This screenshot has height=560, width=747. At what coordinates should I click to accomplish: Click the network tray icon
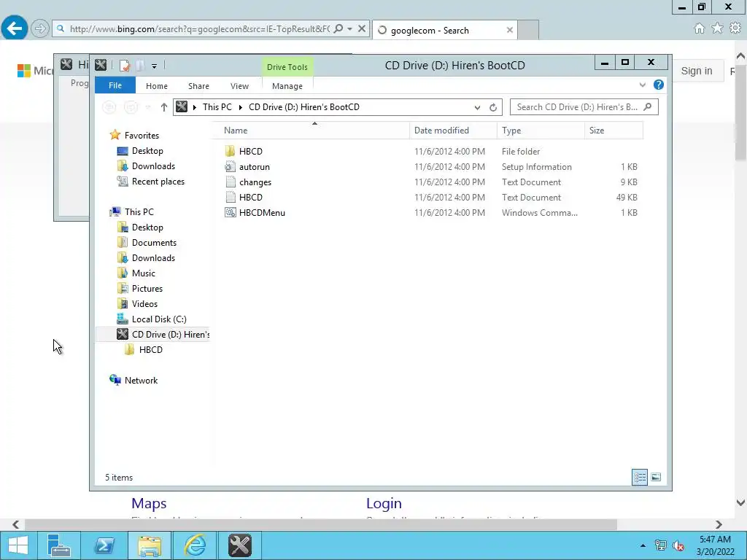click(660, 545)
